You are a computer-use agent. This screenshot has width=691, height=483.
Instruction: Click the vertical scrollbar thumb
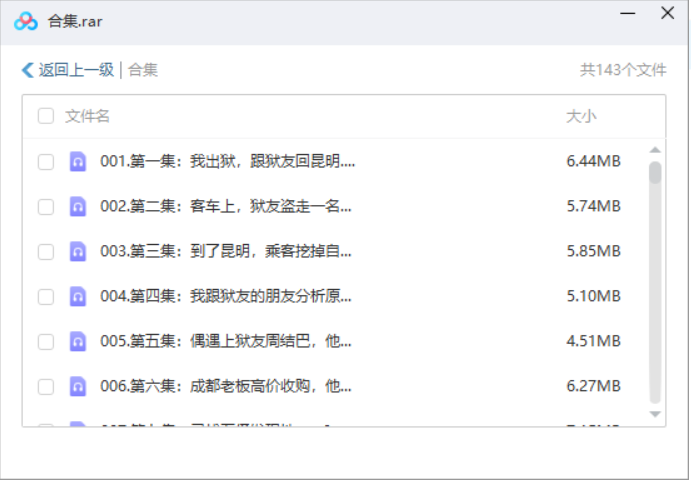pos(655,173)
